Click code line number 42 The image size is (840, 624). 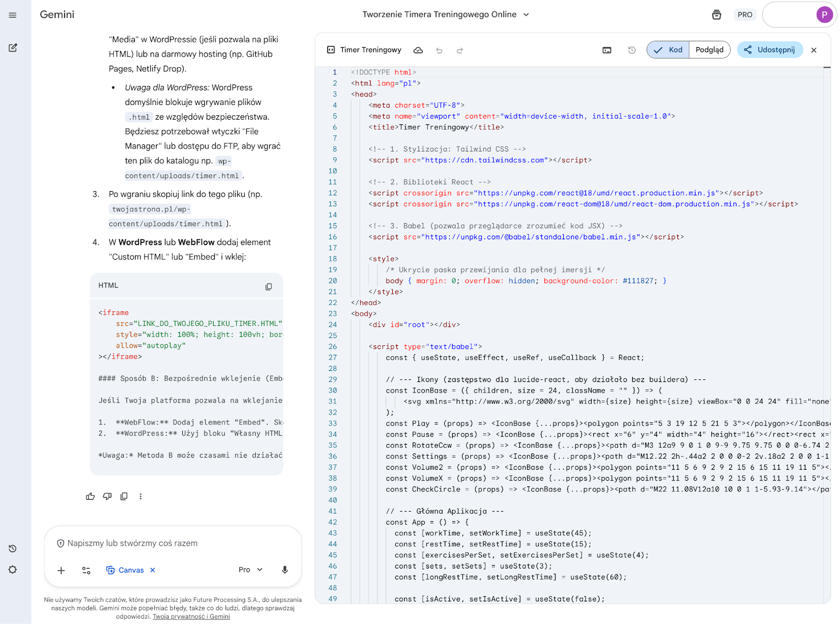(x=333, y=522)
